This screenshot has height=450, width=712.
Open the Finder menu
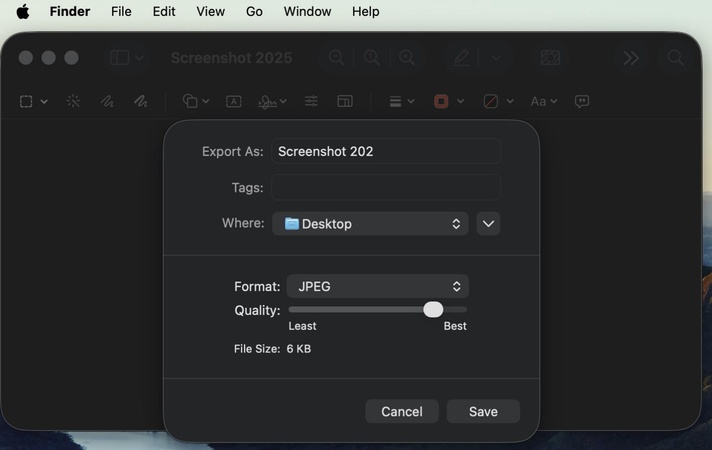click(x=70, y=11)
